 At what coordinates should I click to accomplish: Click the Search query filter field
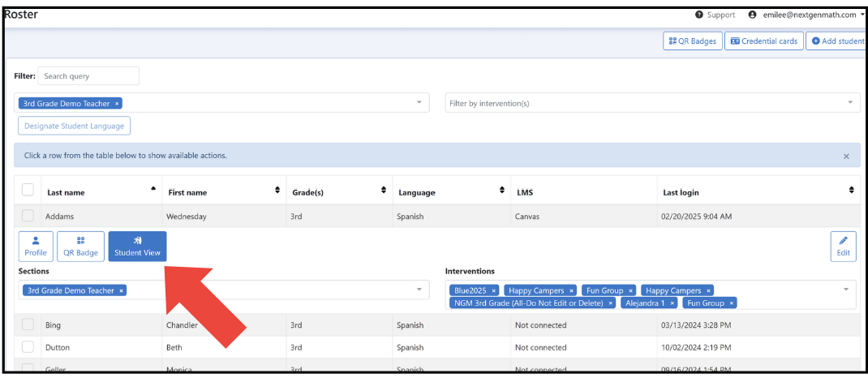(x=88, y=75)
